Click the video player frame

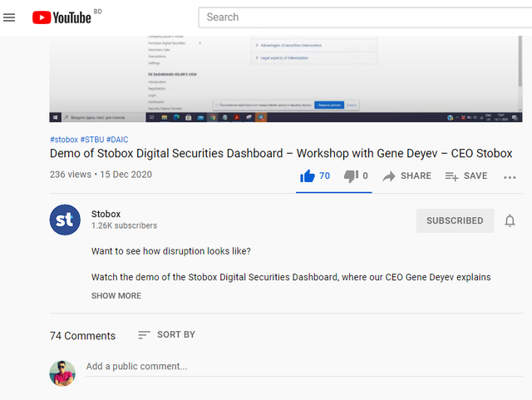click(286, 79)
